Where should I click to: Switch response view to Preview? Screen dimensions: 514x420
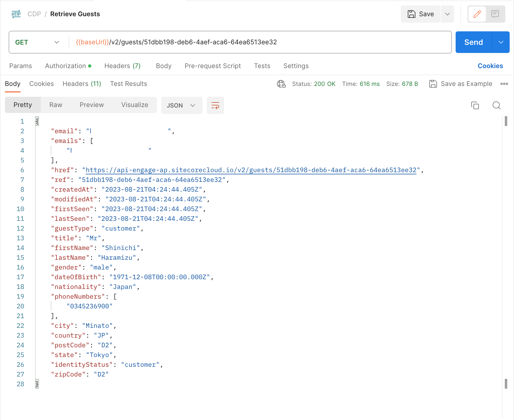(92, 105)
